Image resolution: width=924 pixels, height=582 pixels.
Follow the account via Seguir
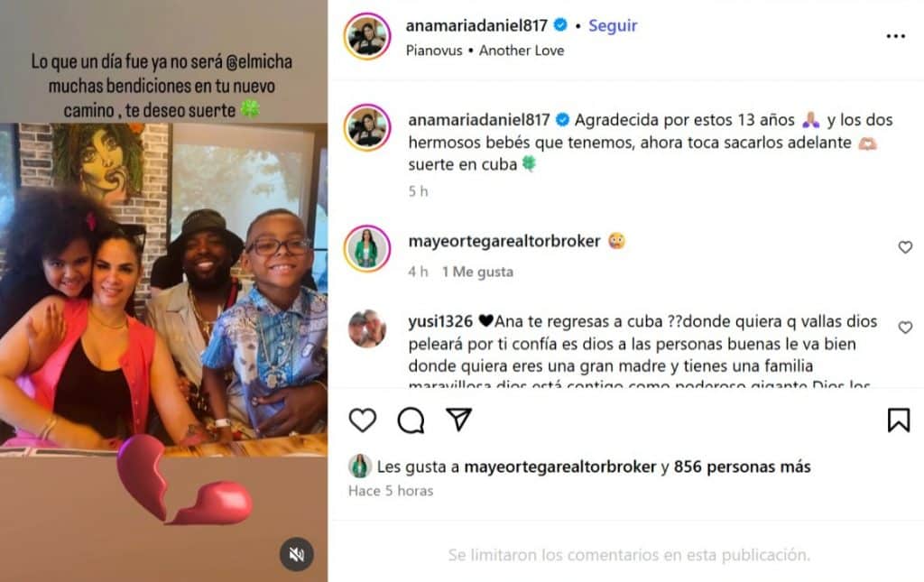[613, 26]
